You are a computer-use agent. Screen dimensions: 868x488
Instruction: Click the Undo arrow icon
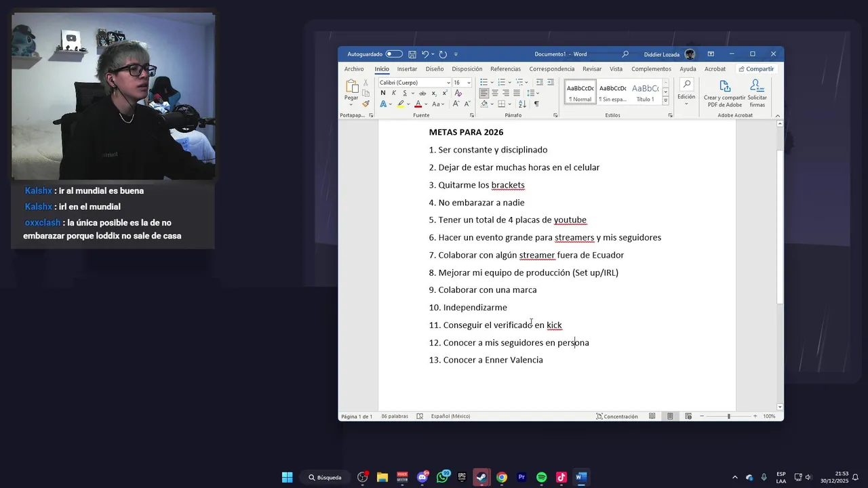[x=425, y=54]
